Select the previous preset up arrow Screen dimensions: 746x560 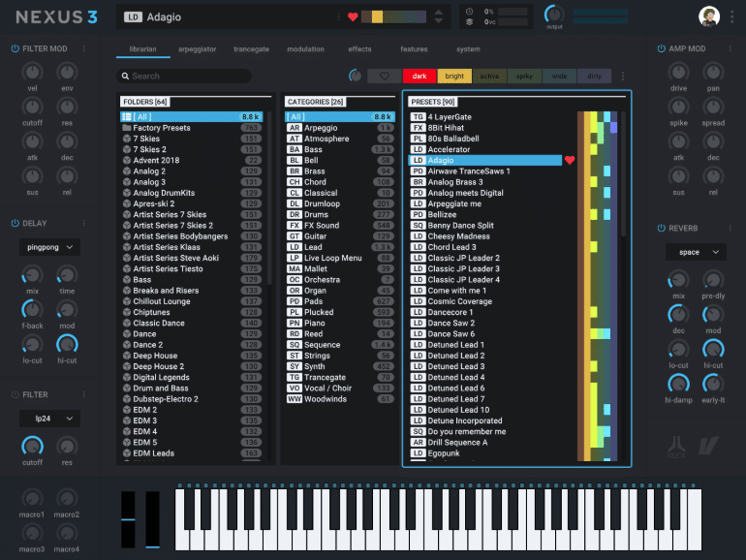point(439,13)
